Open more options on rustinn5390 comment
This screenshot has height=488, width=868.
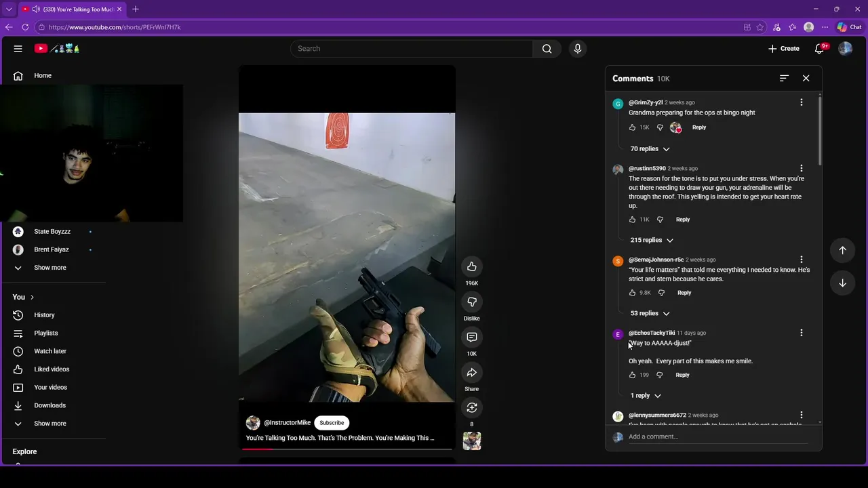802,168
